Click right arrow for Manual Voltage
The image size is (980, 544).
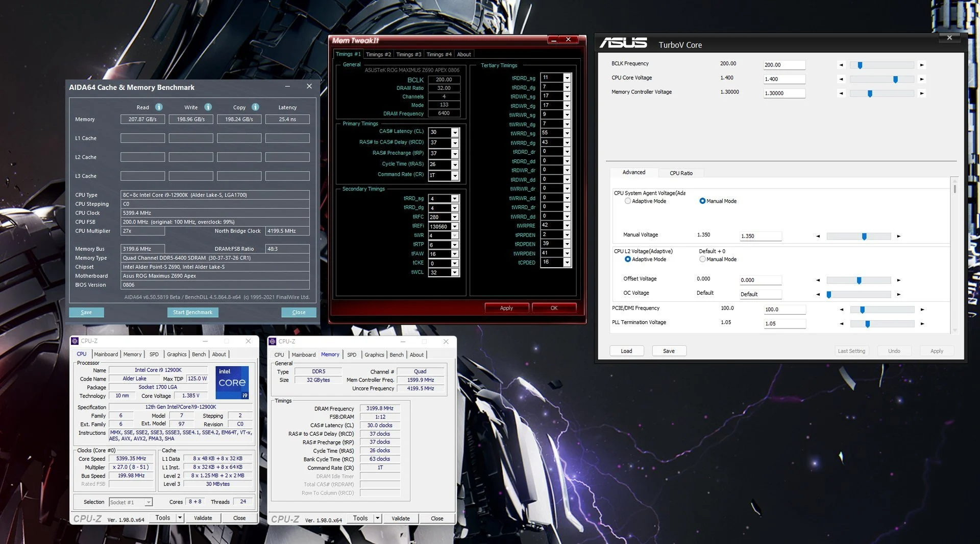click(x=898, y=236)
